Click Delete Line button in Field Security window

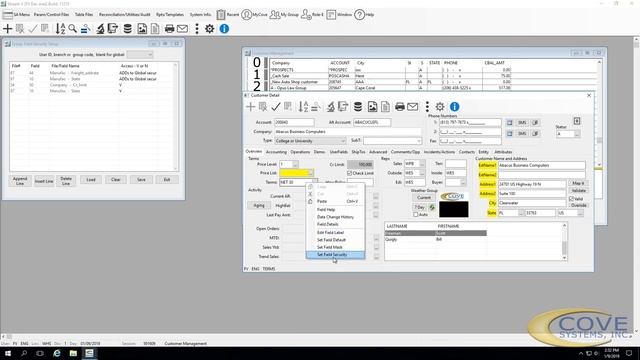(66, 181)
